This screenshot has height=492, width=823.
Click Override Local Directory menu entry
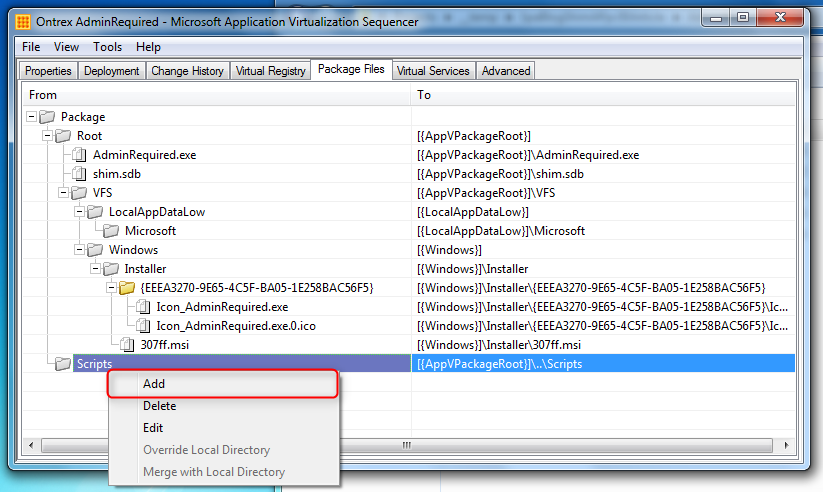224,450
